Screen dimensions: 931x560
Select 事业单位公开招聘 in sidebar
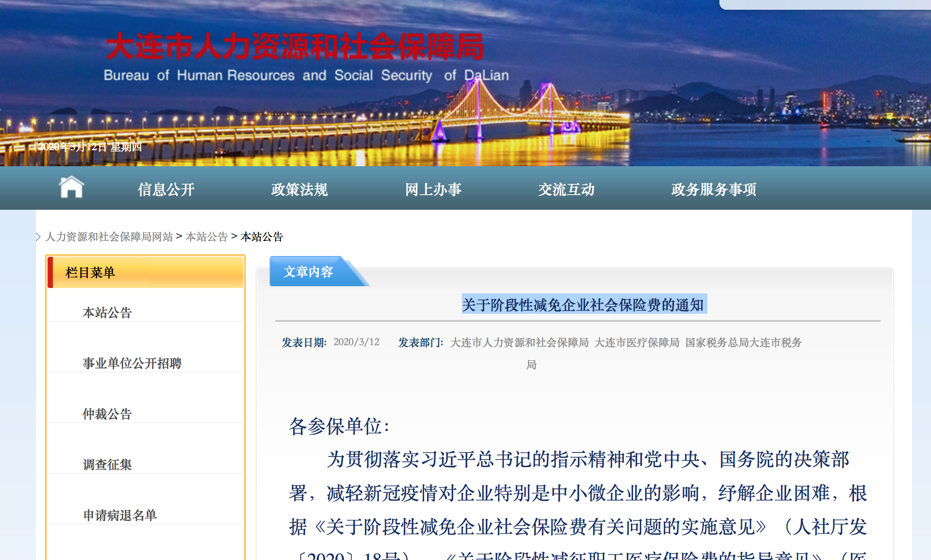pyautogui.click(x=132, y=364)
